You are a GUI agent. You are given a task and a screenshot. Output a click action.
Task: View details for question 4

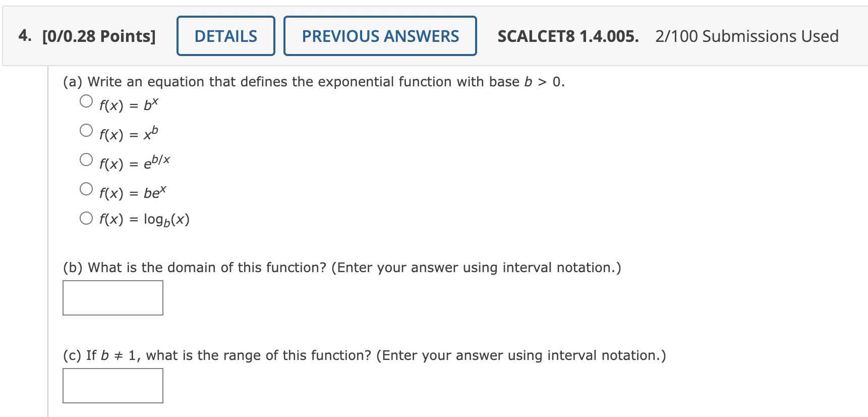(x=225, y=35)
